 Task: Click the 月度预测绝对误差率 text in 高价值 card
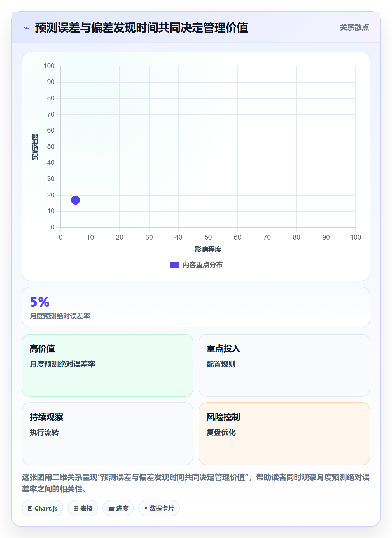coord(62,364)
